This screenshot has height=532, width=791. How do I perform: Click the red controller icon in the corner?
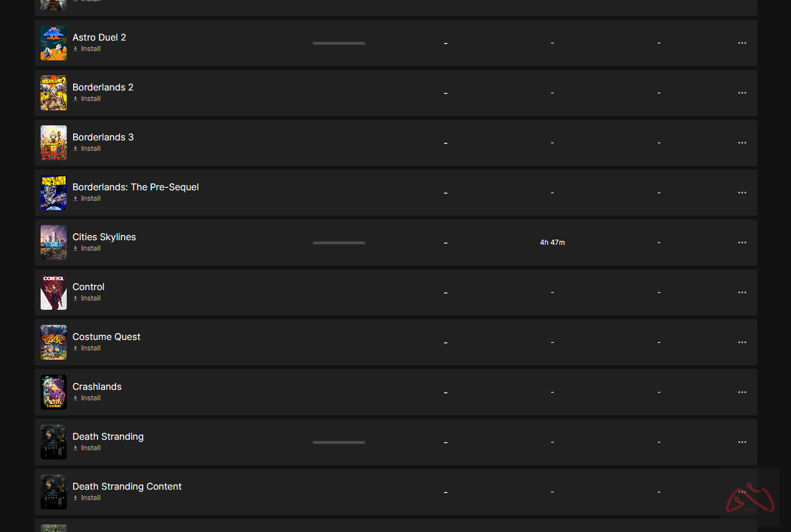pyautogui.click(x=750, y=498)
